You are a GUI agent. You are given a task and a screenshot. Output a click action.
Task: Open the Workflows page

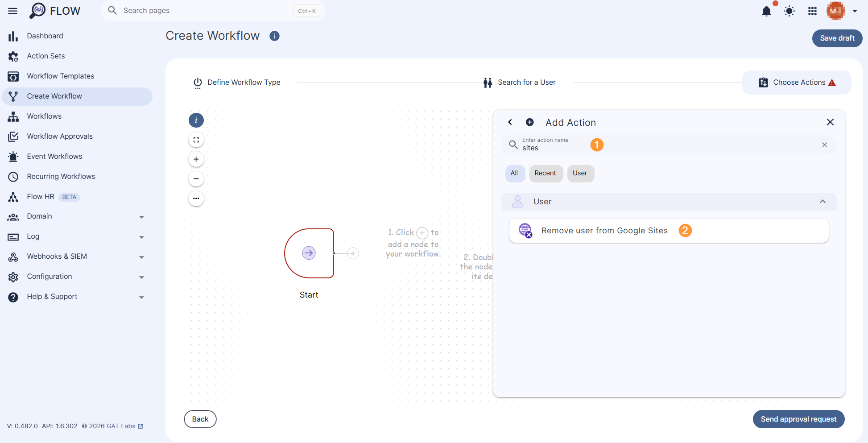(77, 116)
